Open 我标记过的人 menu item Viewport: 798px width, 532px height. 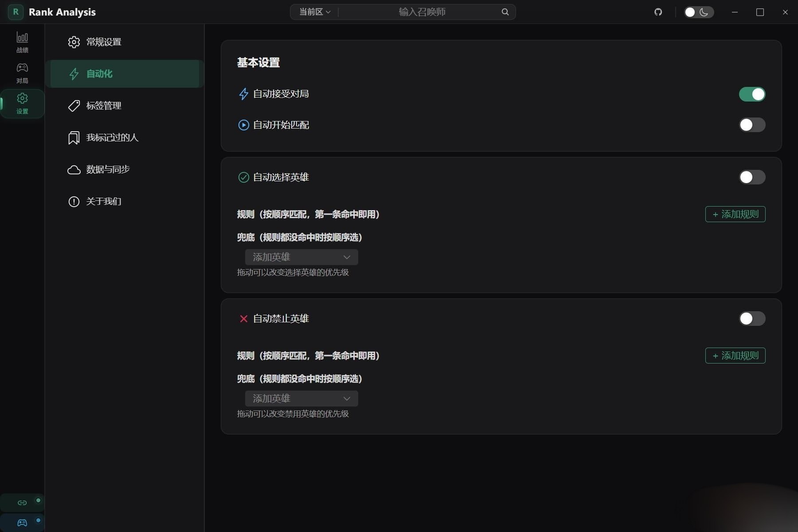tap(125, 137)
